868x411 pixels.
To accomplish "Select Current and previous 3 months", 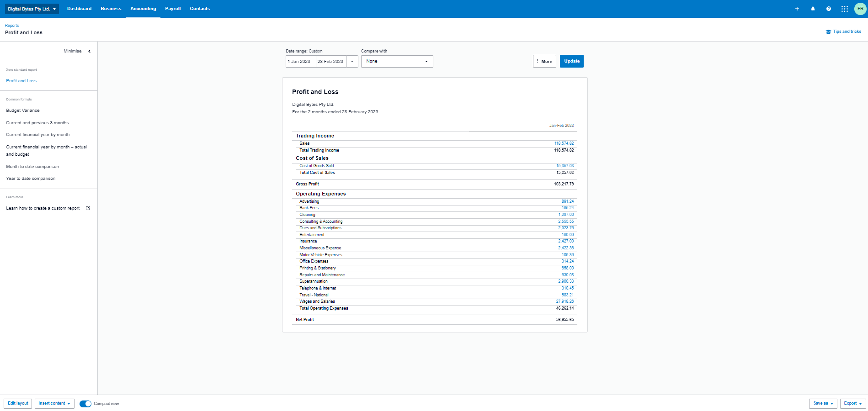I will pyautogui.click(x=37, y=123).
